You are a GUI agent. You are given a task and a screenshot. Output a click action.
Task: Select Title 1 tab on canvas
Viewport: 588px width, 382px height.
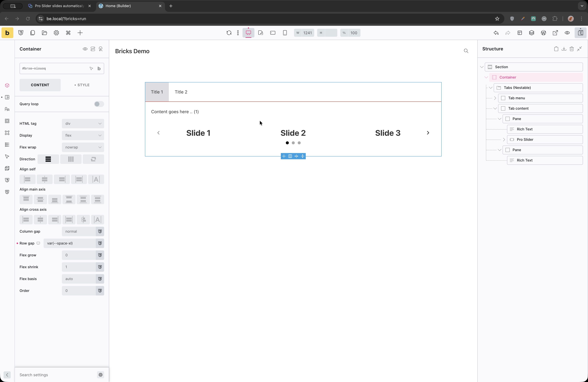(x=157, y=92)
